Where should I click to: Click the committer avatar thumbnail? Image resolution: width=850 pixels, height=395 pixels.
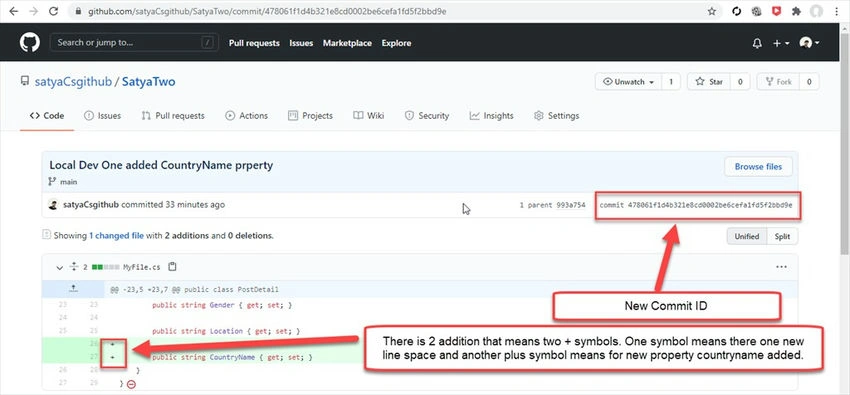(x=53, y=205)
